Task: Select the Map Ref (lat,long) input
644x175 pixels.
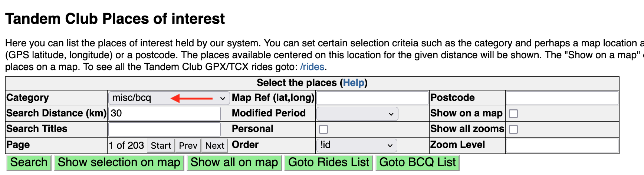Action: [x=372, y=98]
